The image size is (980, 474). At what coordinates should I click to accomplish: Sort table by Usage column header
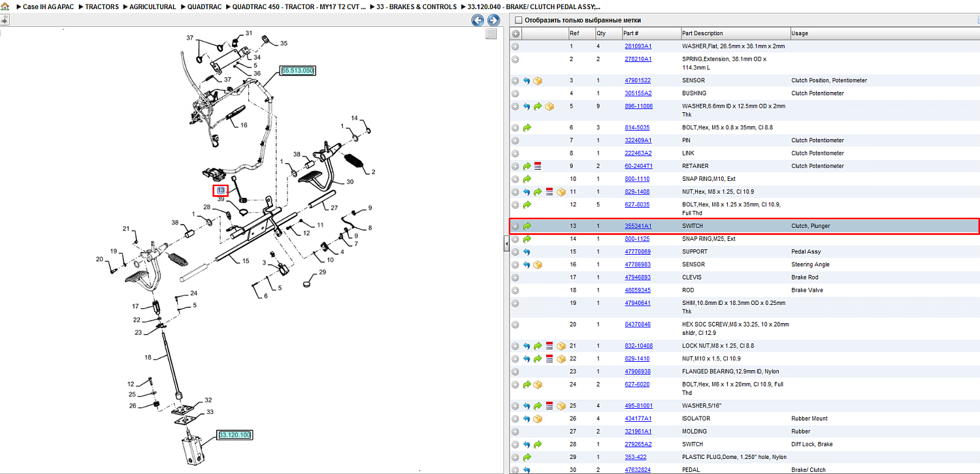[800, 33]
